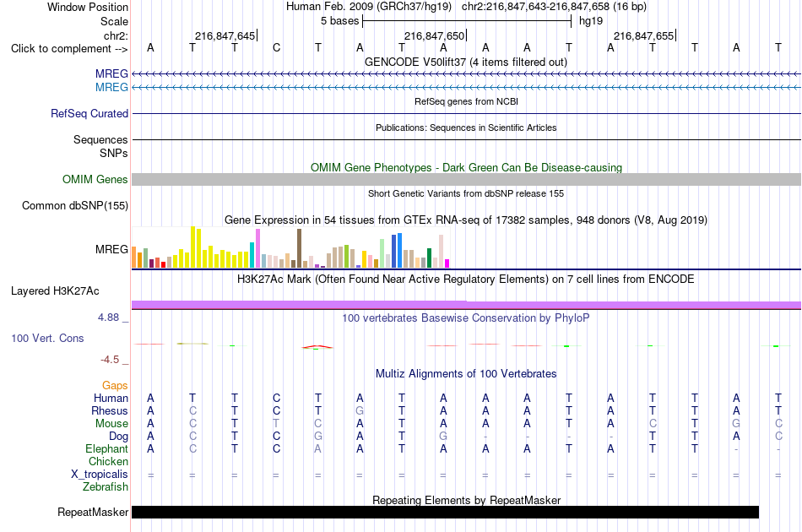Click the RepeatMasker track label
Viewport: 802px width, 532px height.
click(93, 512)
